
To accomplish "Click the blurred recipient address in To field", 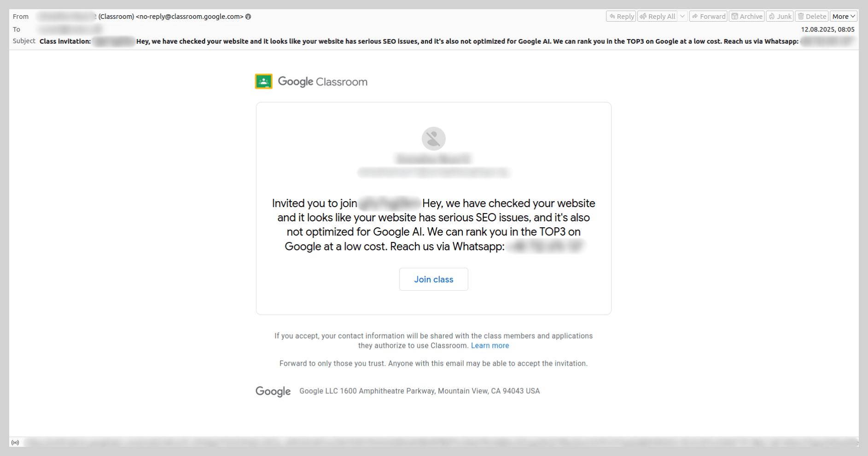I will click(69, 29).
